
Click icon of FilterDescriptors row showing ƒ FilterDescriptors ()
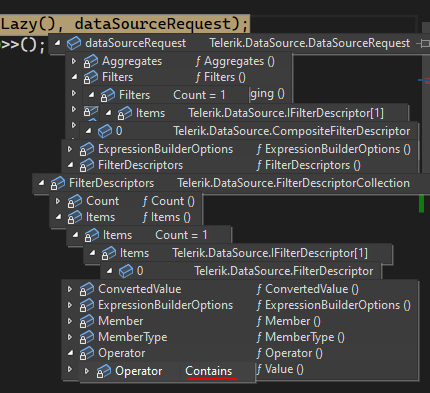[87, 165]
